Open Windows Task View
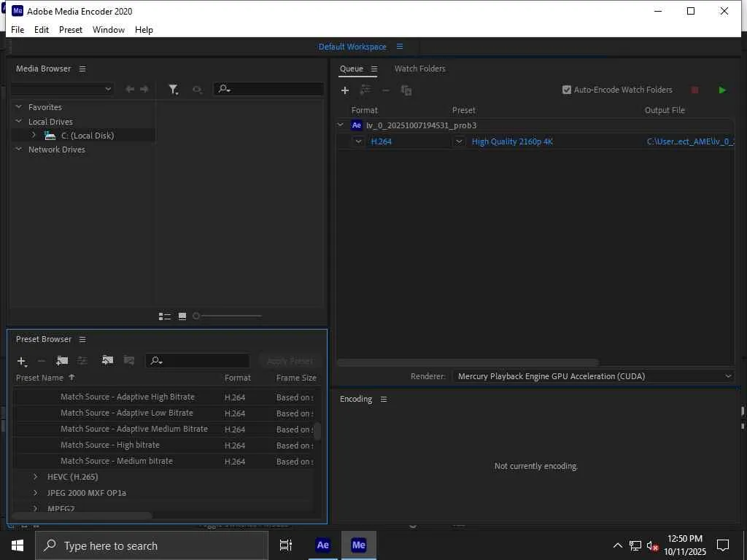Image resolution: width=747 pixels, height=560 pixels. (286, 545)
